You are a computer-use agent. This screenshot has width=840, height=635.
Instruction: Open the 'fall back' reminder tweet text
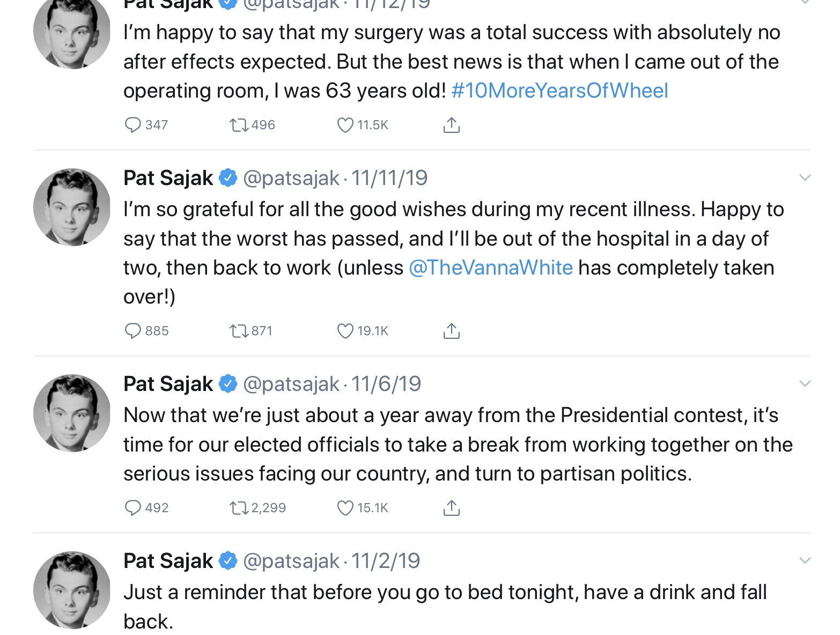tap(444, 593)
